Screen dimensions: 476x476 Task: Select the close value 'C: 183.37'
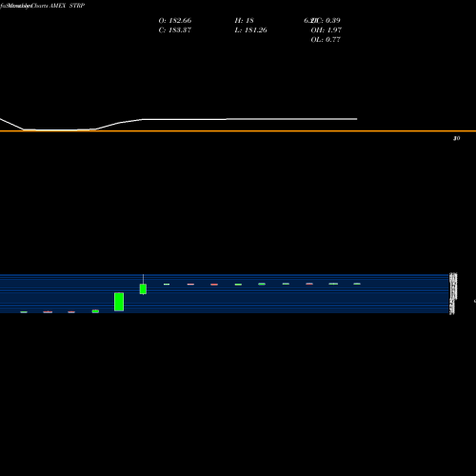tap(175, 30)
